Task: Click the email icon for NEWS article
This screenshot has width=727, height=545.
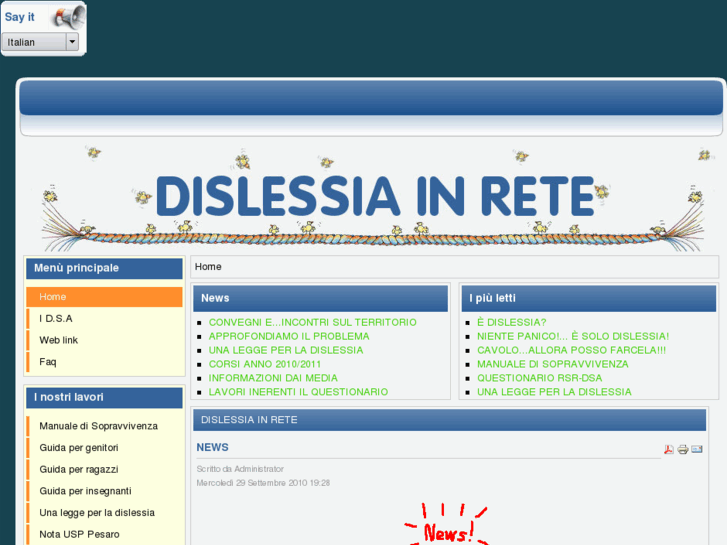Action: coord(697,449)
